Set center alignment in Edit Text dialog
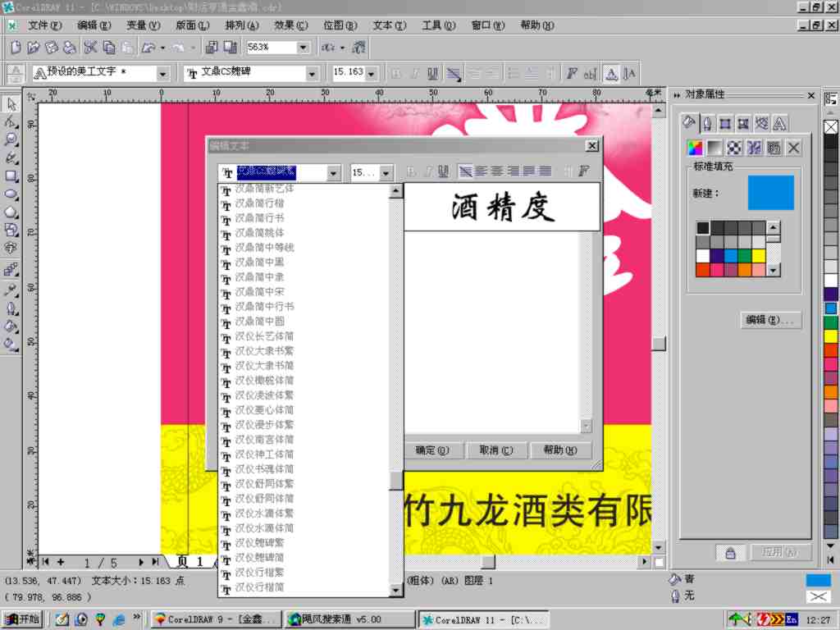840x630 pixels. [x=498, y=171]
